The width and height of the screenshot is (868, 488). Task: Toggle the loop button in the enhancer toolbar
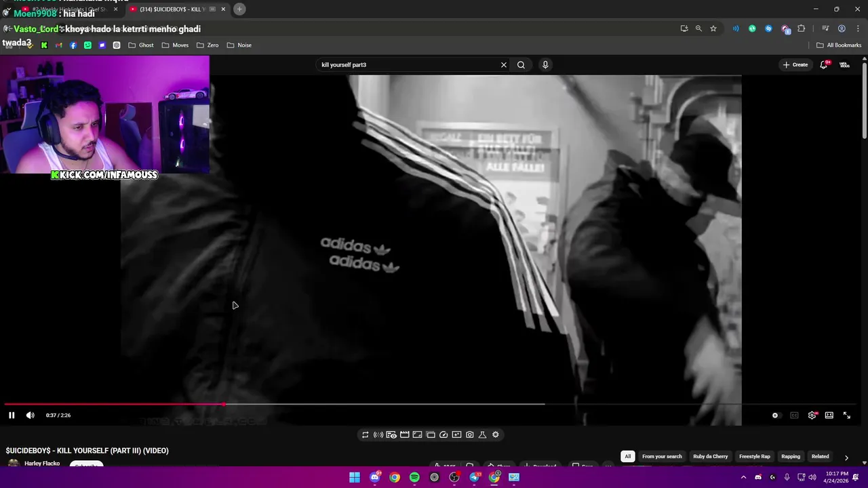pos(365,434)
